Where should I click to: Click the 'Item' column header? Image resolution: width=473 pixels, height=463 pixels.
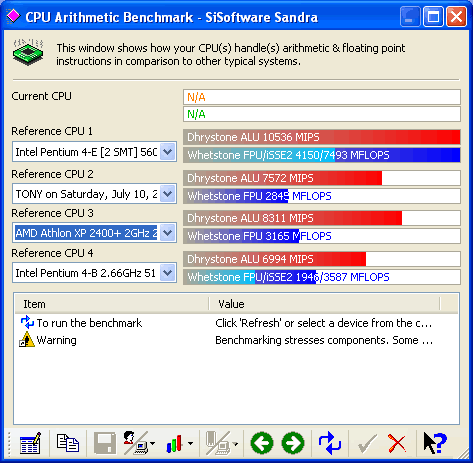coord(111,304)
